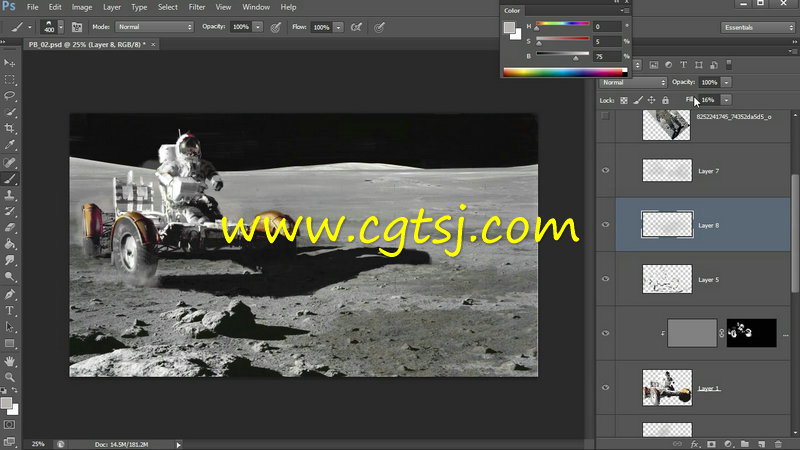This screenshot has height=450, width=800.
Task: Hide Layer 5 visibility
Action: (606, 279)
